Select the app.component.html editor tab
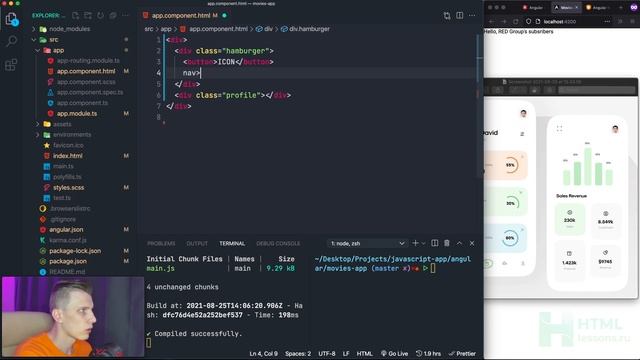 pos(185,16)
